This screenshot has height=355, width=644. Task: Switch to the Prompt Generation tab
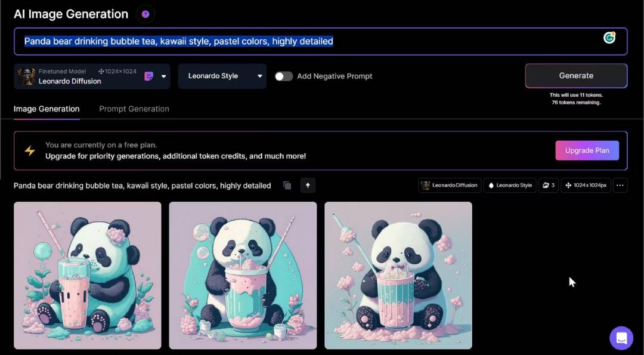tap(134, 109)
